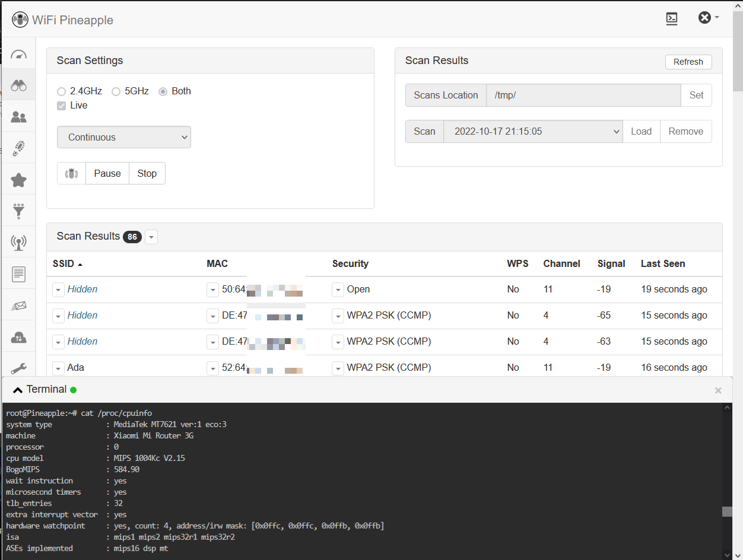Sort results by Signal column header

(611, 264)
